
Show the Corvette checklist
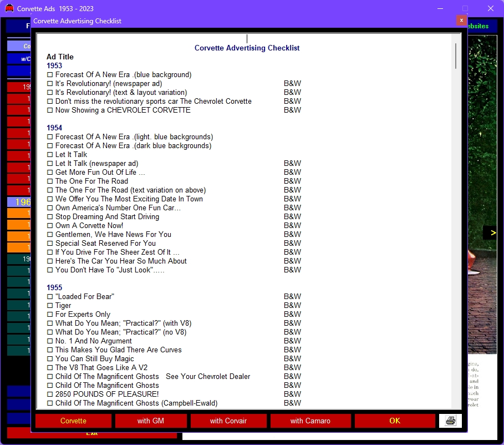point(73,421)
